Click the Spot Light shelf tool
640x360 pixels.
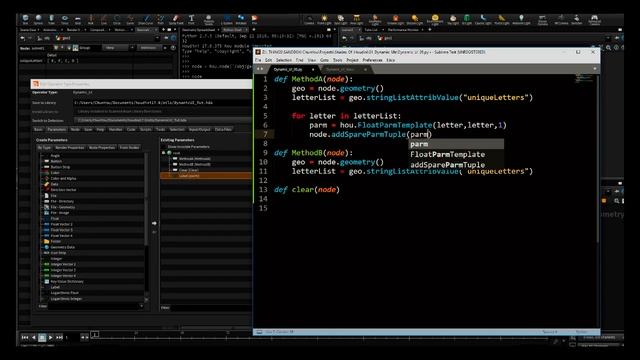pos(340,20)
